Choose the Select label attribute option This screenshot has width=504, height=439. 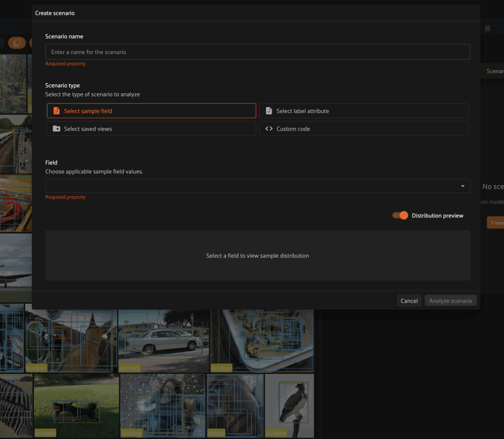click(364, 111)
